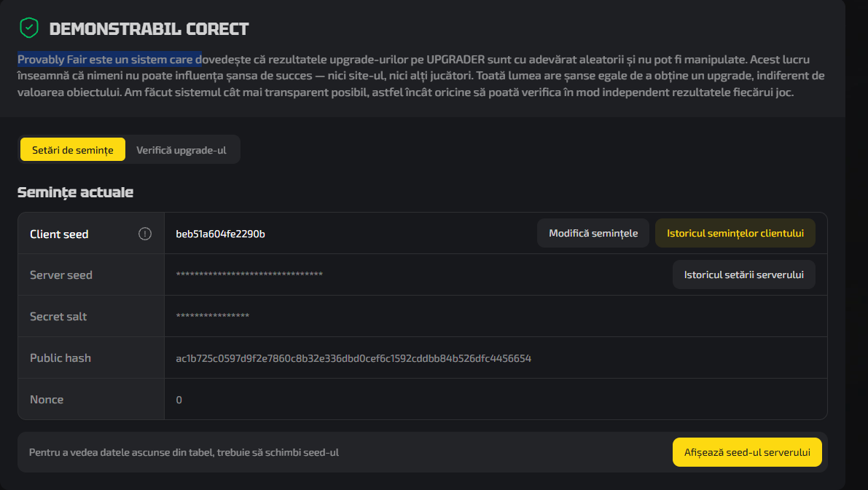The height and width of the screenshot is (490, 868).
Task: Click the client seed value beb51a604fe2290b
Action: [x=220, y=234]
